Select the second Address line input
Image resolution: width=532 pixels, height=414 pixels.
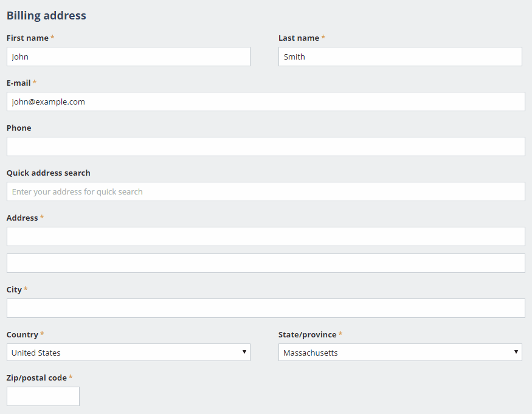(x=266, y=263)
